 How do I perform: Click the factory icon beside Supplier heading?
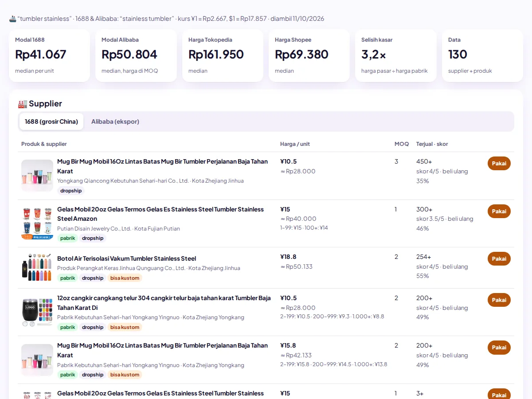pos(23,104)
